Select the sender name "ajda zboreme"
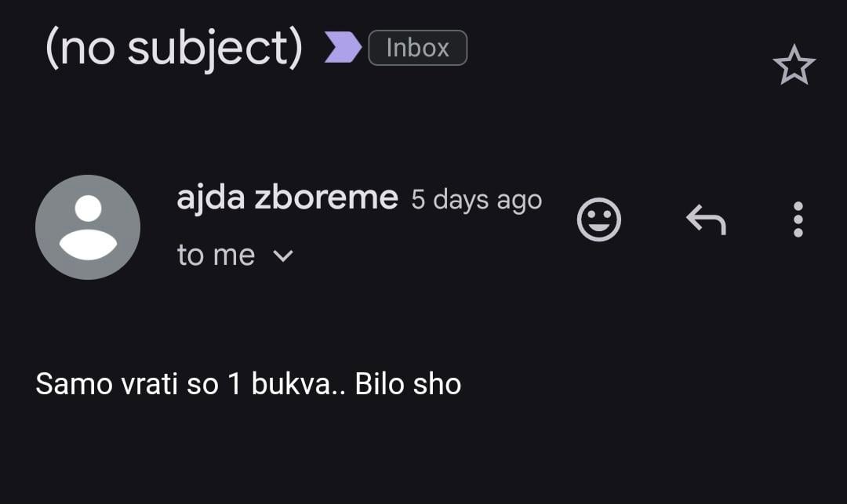The width and height of the screenshot is (847, 504). [287, 198]
